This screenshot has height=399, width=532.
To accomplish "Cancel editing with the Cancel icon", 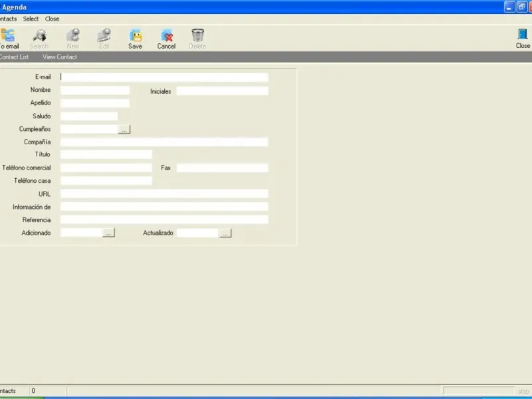I will tap(166, 39).
